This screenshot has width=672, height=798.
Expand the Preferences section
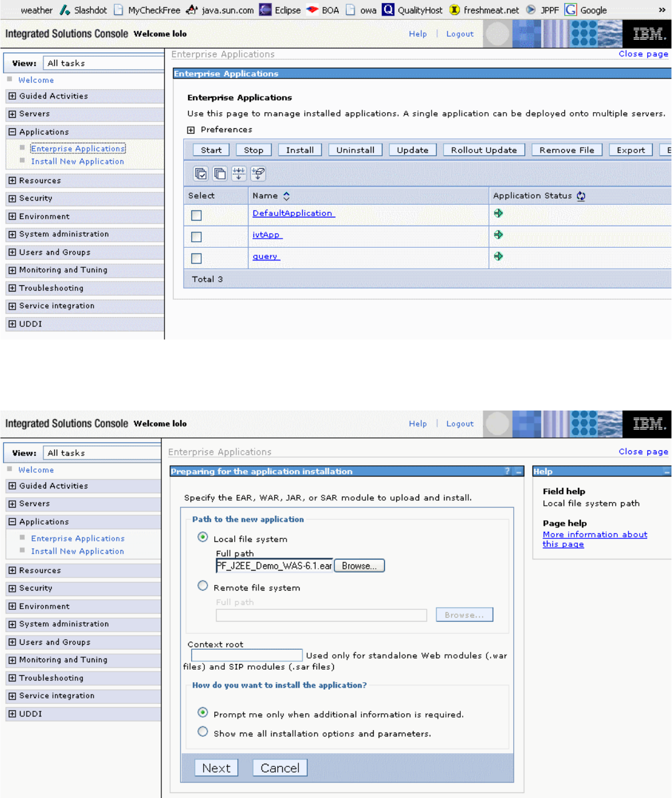click(x=191, y=130)
